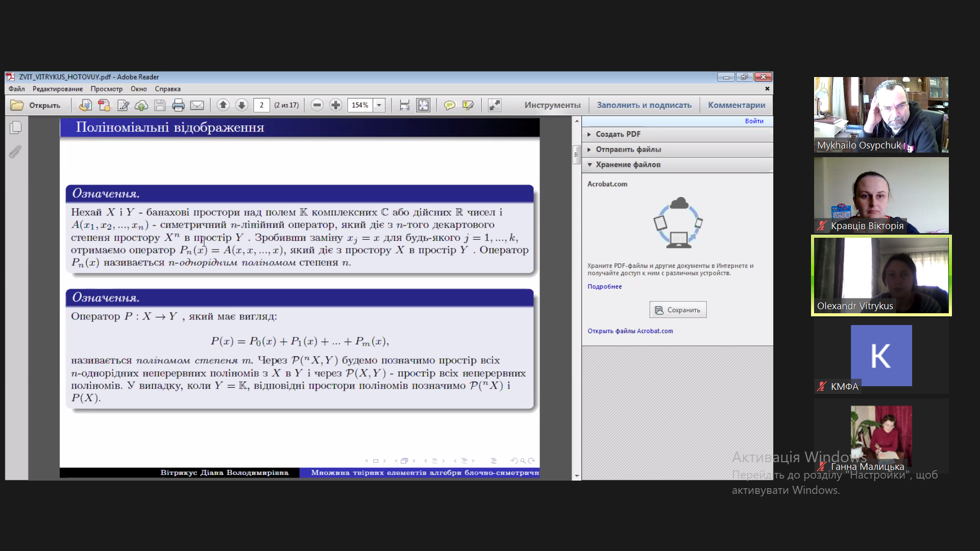Open the Комментарии tab
Screen dimensions: 980x551
736,105
